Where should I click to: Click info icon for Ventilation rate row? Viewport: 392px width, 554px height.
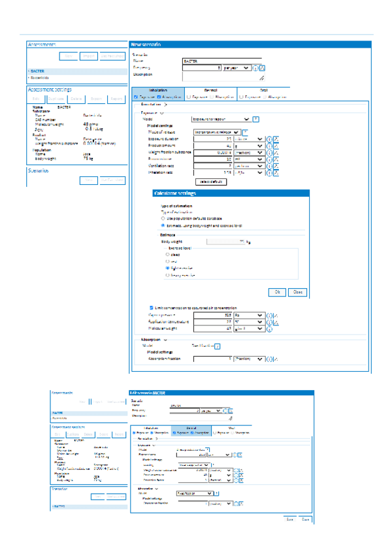pos(270,166)
